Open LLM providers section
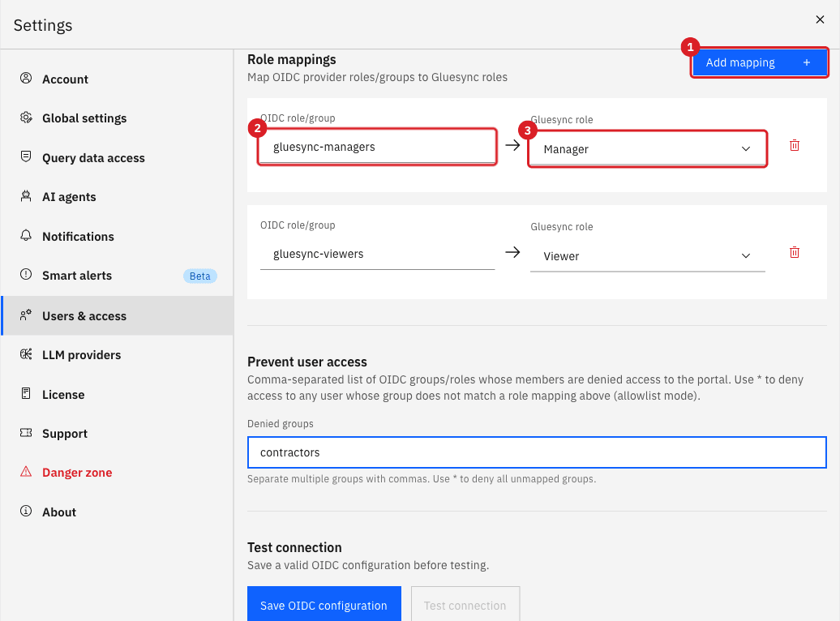Image resolution: width=840 pixels, height=621 pixels. tap(118, 355)
